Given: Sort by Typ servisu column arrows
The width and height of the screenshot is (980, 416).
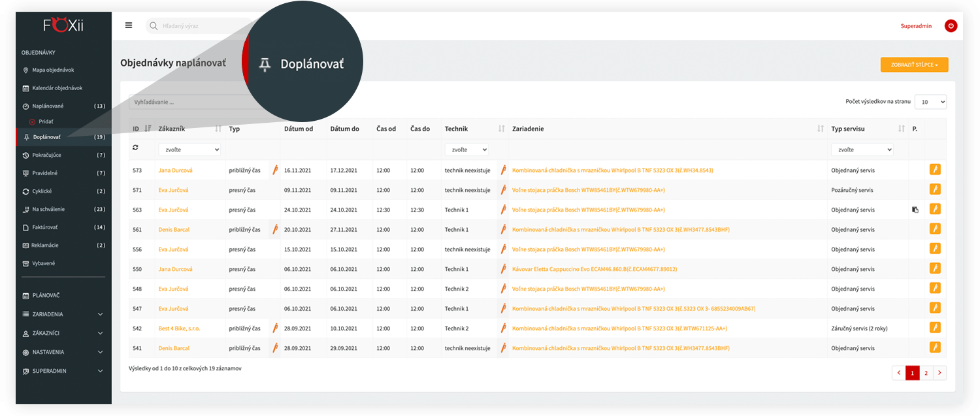Looking at the screenshot, I should (x=902, y=129).
